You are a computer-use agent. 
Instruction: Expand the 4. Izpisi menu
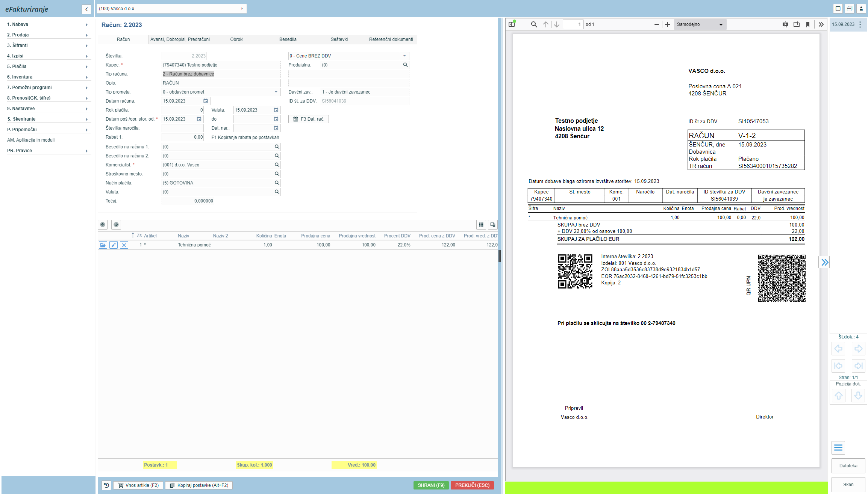48,56
